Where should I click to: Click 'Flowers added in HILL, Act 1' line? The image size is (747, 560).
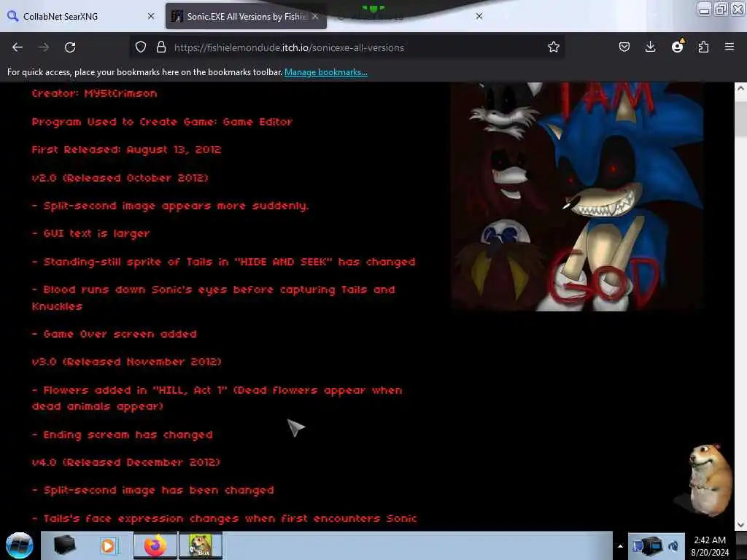(x=217, y=398)
